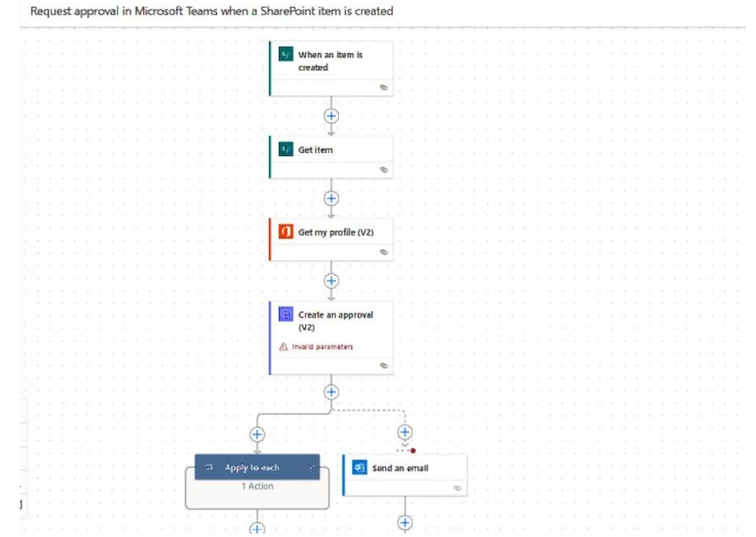Open the Create an approval (V2) action
The image size is (756, 537).
tap(331, 338)
